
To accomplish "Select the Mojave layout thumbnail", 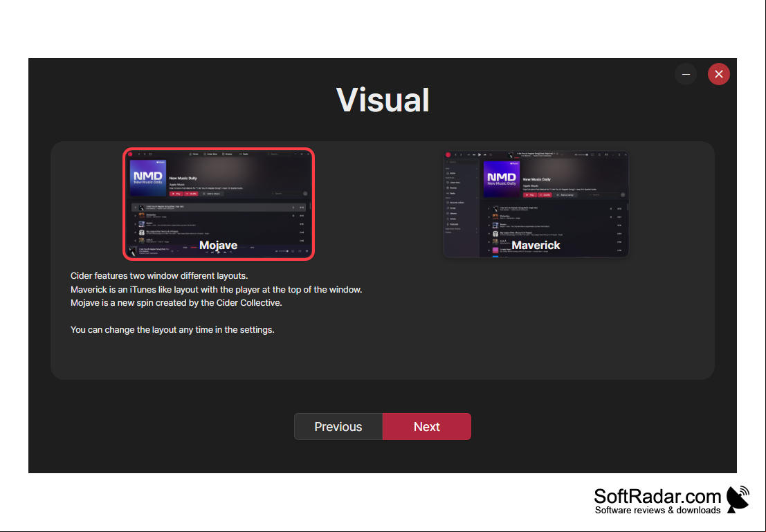I will [x=219, y=203].
